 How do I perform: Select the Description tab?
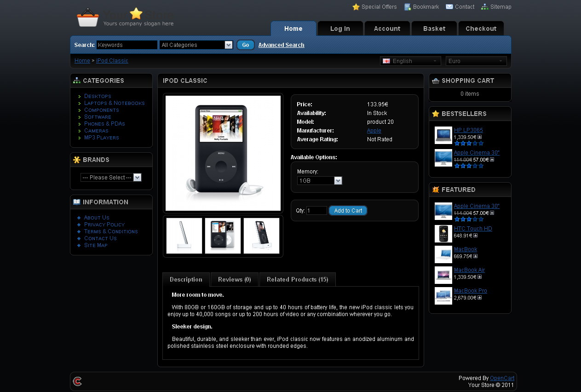click(x=186, y=279)
